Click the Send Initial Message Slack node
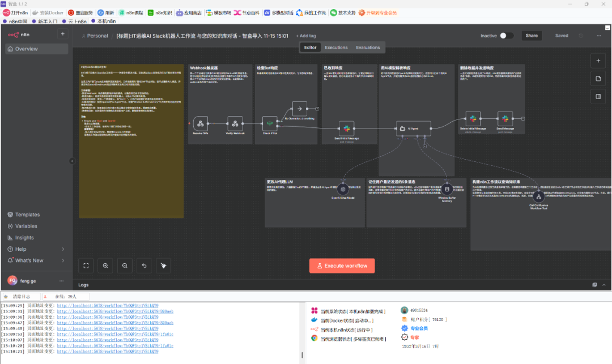The width and height of the screenshot is (612, 364). (346, 129)
